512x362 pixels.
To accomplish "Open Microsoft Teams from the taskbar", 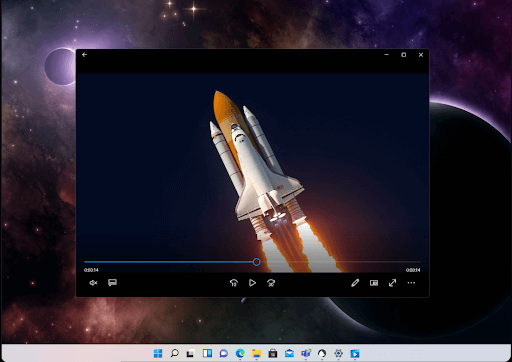I will (306, 353).
